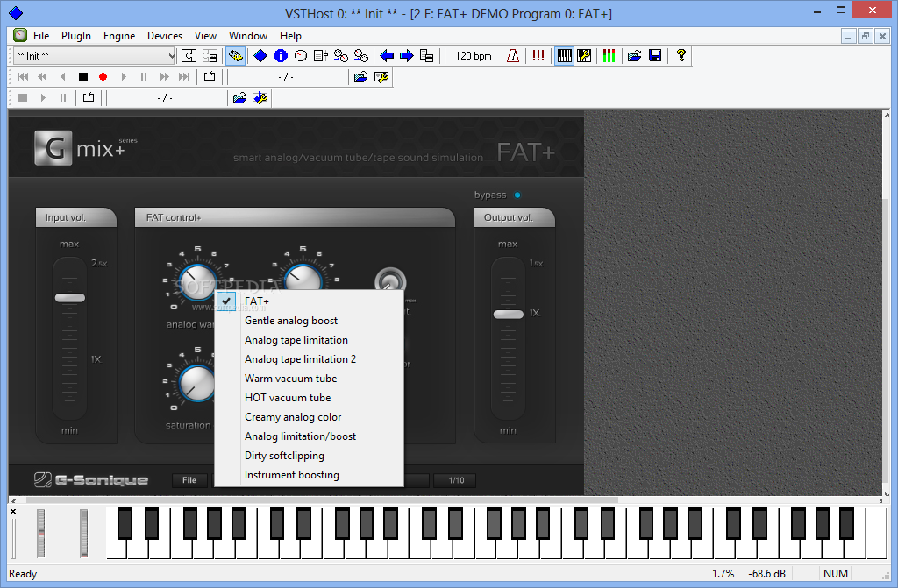This screenshot has width=898, height=588.
Task: Click the analog warmth knob
Action: pos(197,282)
